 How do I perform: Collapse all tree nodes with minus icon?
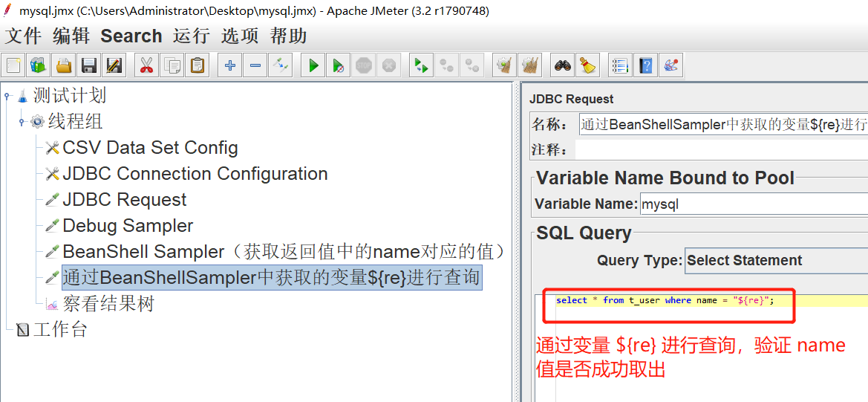tap(255, 65)
